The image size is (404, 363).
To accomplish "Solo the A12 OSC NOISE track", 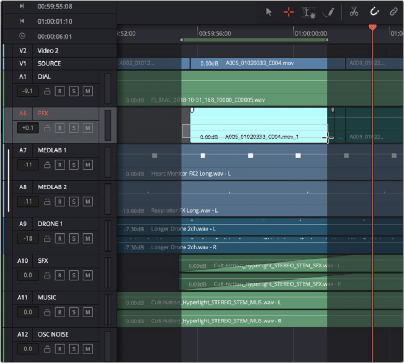I will [x=74, y=349].
